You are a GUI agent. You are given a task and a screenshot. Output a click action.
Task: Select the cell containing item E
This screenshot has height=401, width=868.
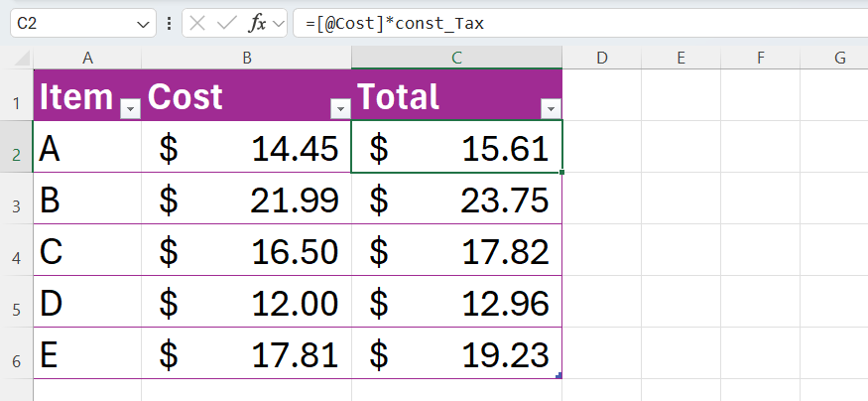(x=87, y=352)
